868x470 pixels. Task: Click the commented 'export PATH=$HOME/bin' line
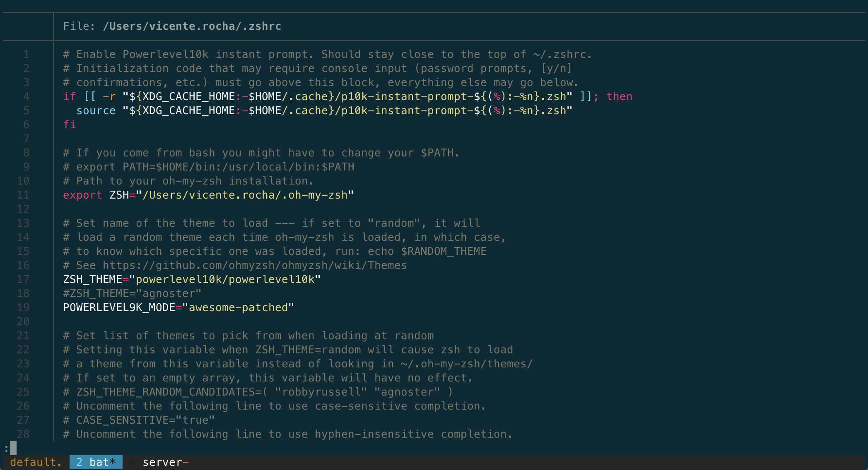tap(209, 167)
